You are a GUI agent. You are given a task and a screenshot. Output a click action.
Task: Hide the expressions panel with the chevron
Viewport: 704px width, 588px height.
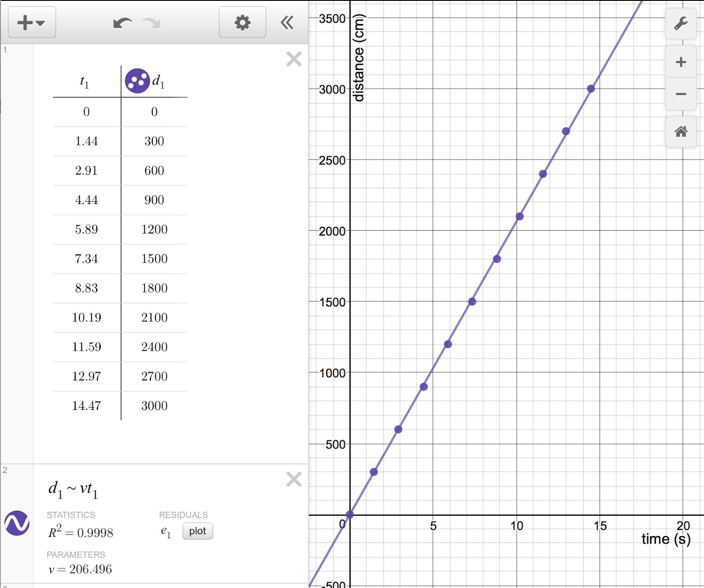[x=287, y=23]
